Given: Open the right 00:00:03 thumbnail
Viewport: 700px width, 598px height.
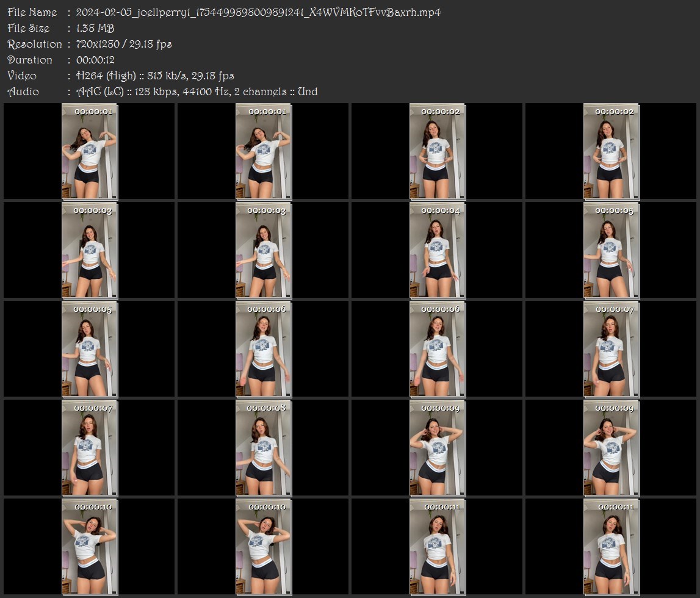Looking at the screenshot, I should click(x=264, y=250).
